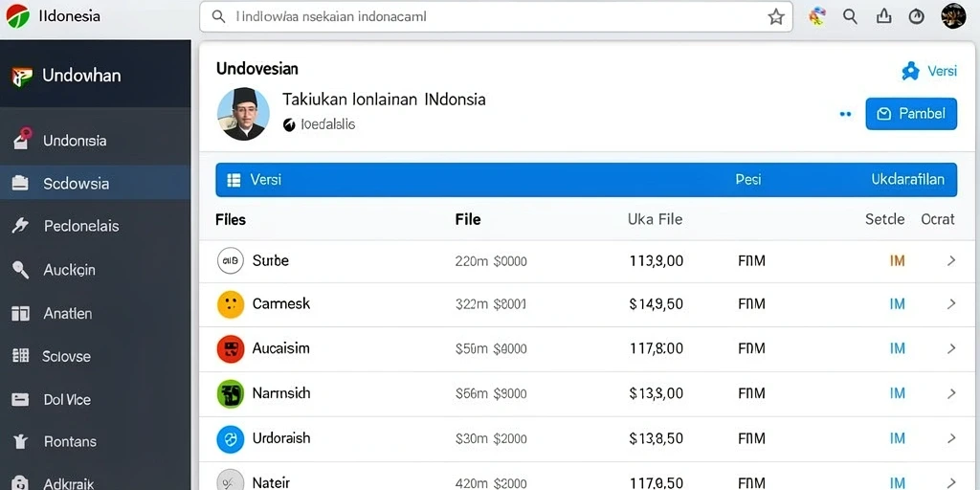
Task: Expand the Aucaisim row chevron
Action: 951,348
